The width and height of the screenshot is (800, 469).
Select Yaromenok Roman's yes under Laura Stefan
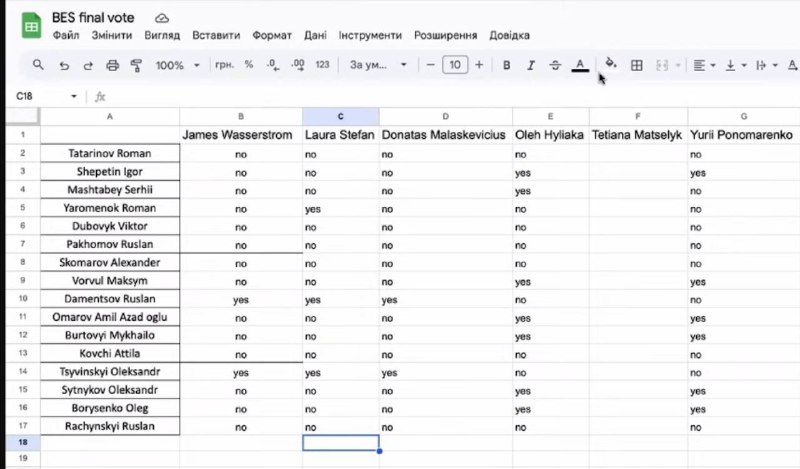point(340,208)
